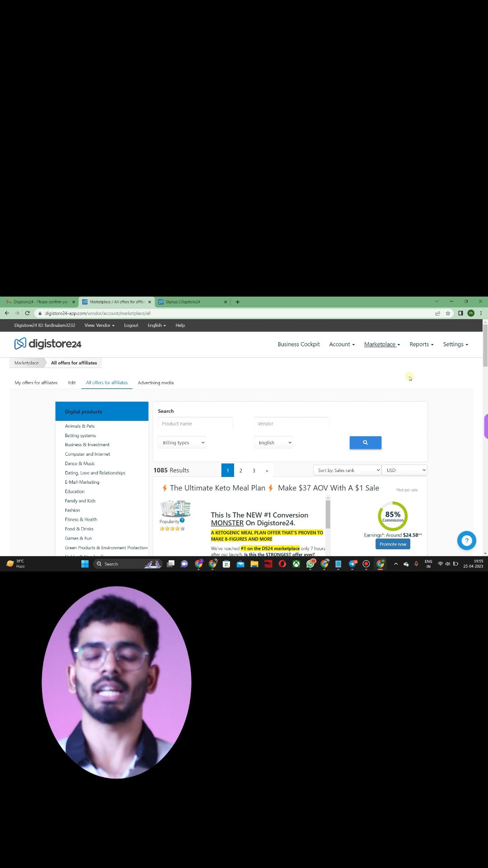Viewport: 488px width, 868px height.
Task: Click the Keto Meal Plan product thumbnail
Action: tap(175, 509)
